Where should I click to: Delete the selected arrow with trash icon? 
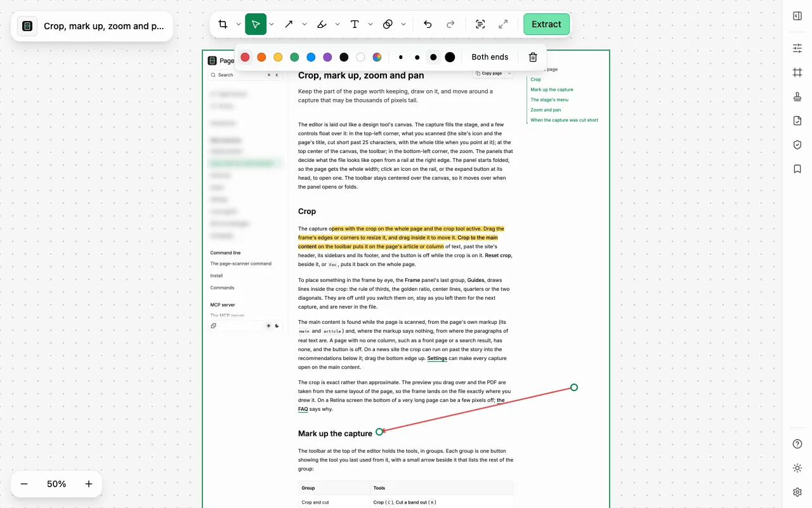point(533,57)
